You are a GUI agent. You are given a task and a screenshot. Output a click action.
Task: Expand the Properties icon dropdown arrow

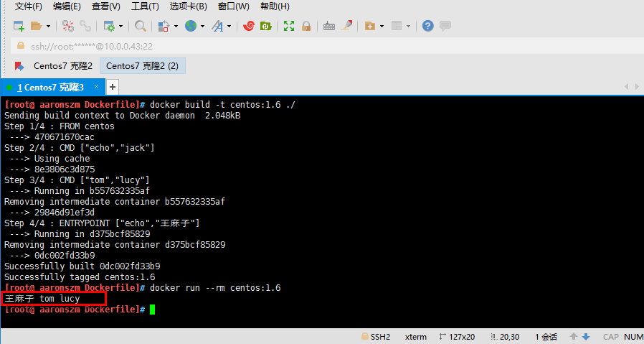[120, 27]
